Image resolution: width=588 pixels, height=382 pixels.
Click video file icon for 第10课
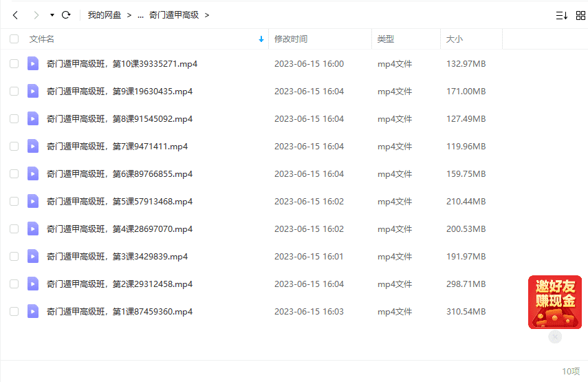[33, 64]
